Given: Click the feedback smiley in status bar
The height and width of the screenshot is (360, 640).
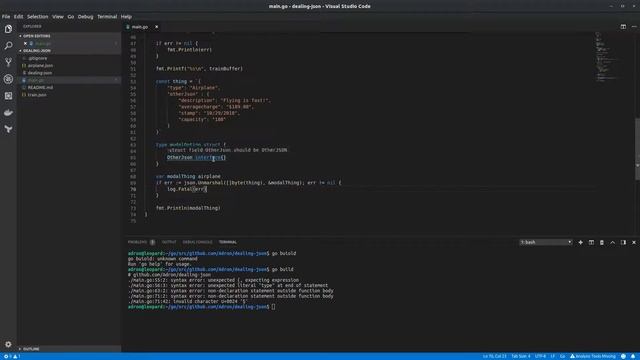Looking at the screenshot, I should [x=623, y=356].
